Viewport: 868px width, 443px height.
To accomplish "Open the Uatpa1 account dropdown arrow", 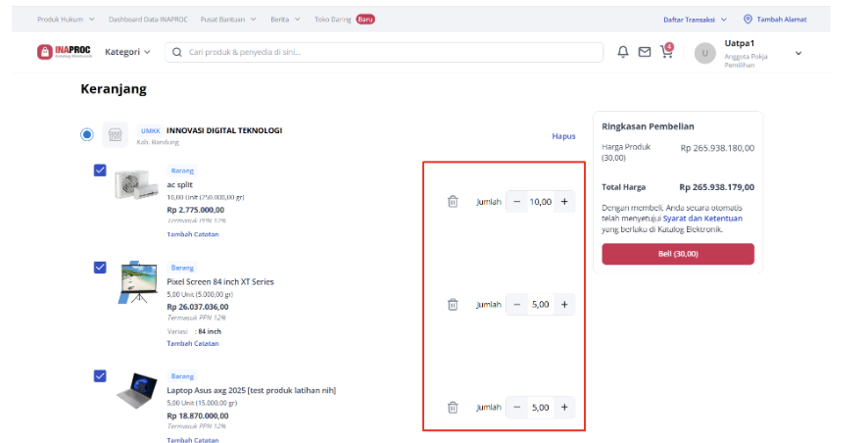I will click(798, 53).
